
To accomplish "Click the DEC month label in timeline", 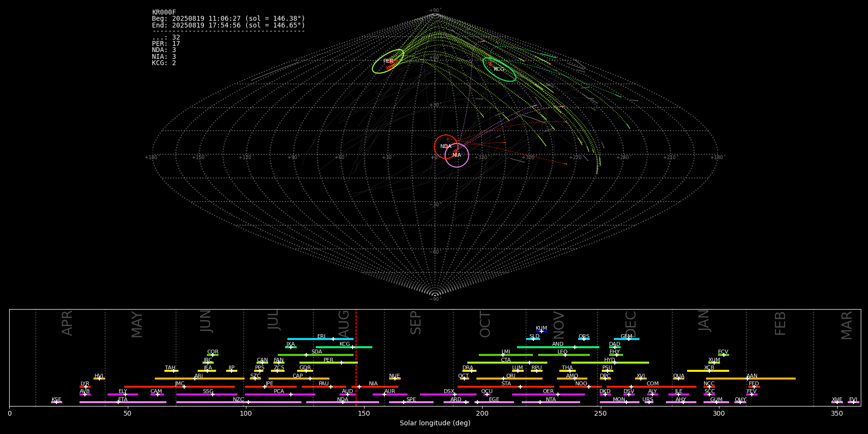I will coord(631,324).
